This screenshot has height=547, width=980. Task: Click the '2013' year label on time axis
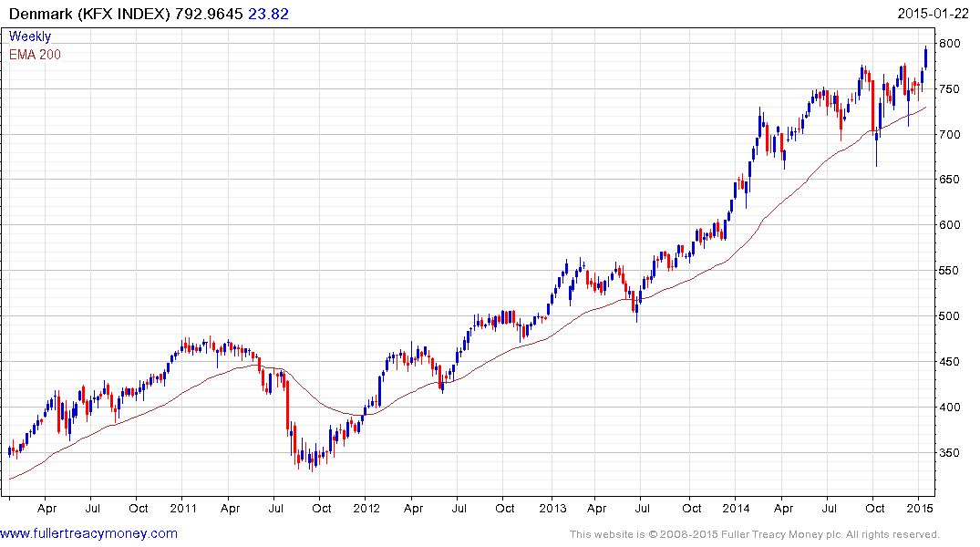click(552, 508)
